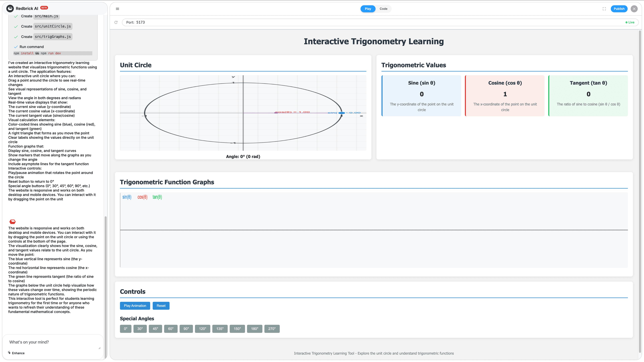This screenshot has height=362, width=644.
Task: Click the Enhance sparkle icon
Action: pyautogui.click(x=9, y=352)
